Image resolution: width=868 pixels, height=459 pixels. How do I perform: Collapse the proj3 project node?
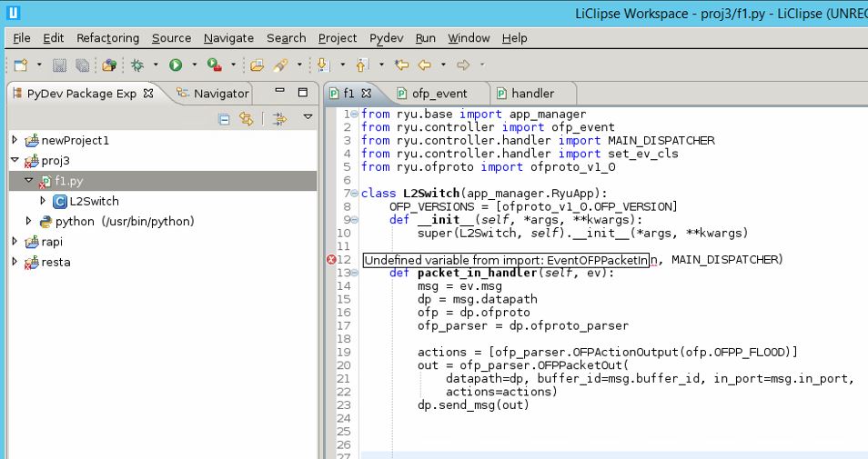point(15,160)
